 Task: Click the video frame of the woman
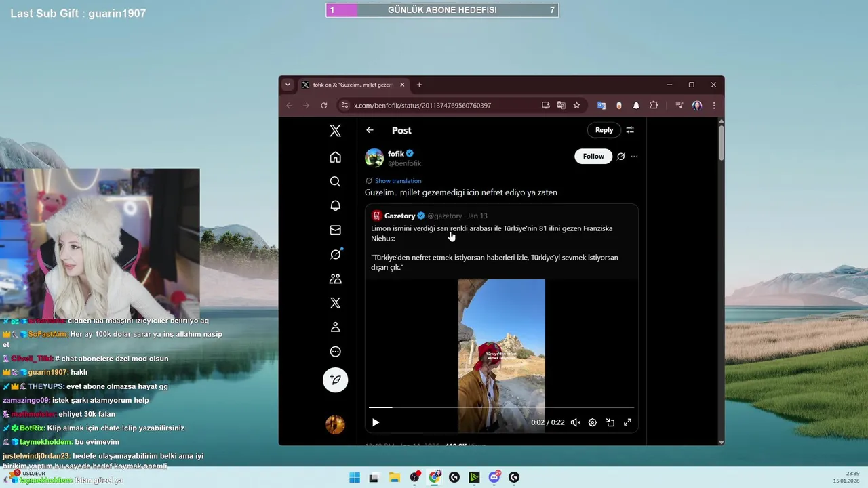(x=502, y=355)
